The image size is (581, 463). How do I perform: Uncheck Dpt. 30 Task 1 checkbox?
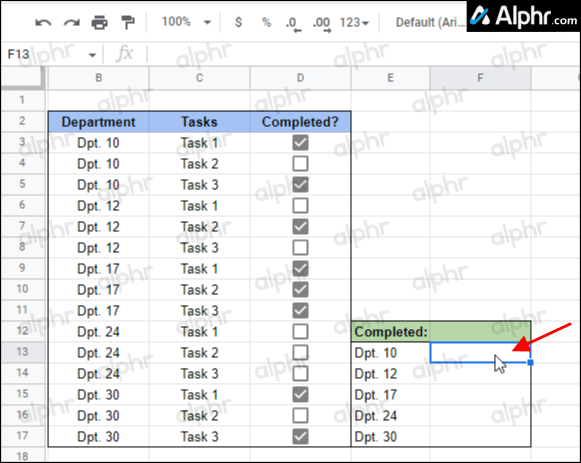coord(300,394)
